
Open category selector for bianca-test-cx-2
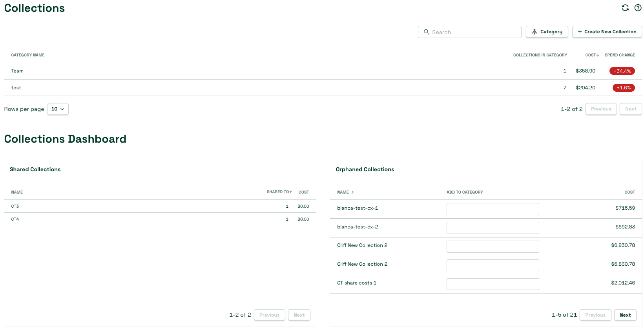[x=493, y=228]
